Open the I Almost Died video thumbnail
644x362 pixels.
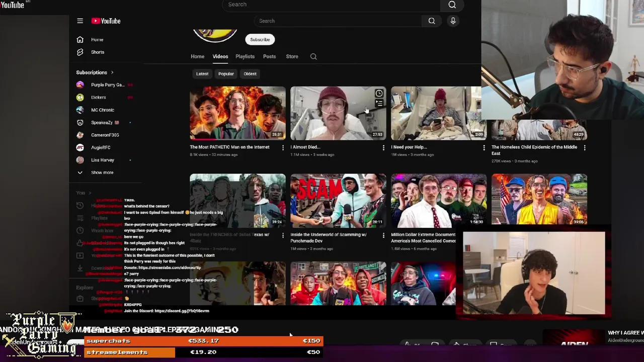pyautogui.click(x=338, y=113)
